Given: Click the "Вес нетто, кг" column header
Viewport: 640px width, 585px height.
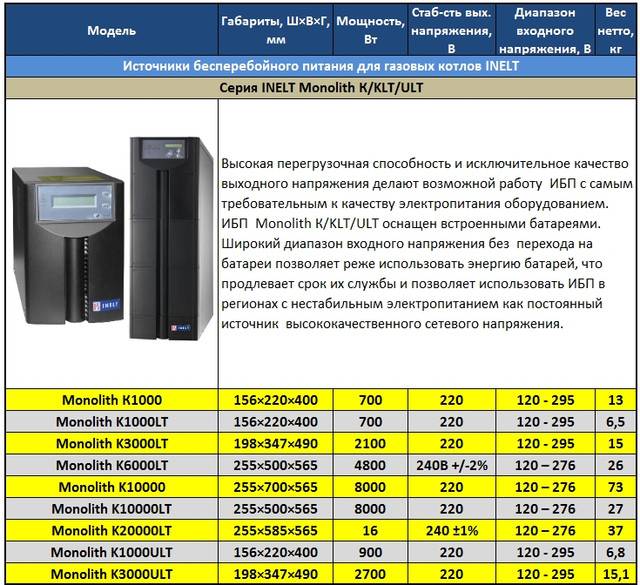Looking at the screenshot, I should 617,30.
